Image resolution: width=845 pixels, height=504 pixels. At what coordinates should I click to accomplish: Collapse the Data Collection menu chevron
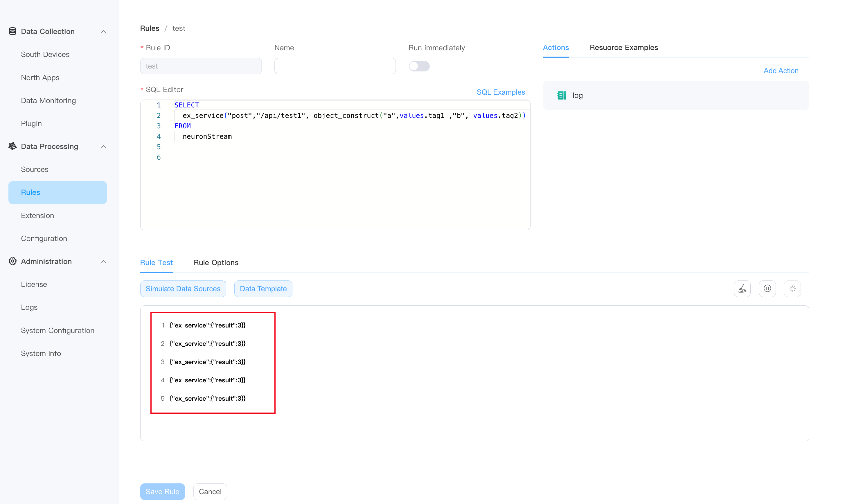tap(104, 32)
